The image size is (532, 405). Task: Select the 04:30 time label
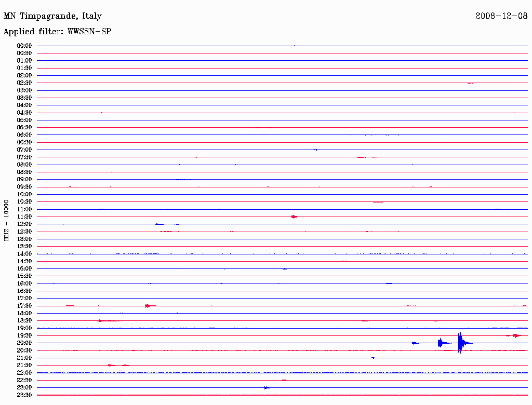[24, 113]
